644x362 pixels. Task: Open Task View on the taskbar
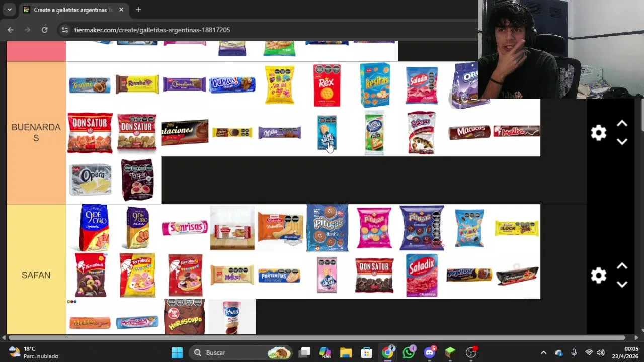point(305,352)
